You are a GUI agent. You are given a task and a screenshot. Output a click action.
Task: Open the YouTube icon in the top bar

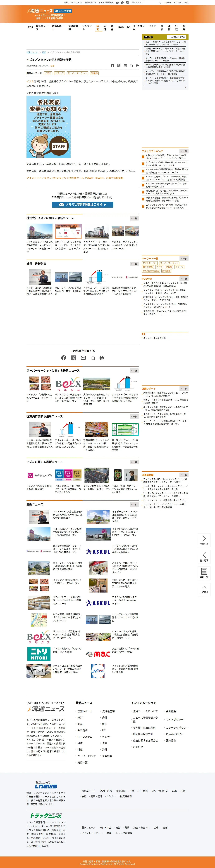tap(117, 2)
